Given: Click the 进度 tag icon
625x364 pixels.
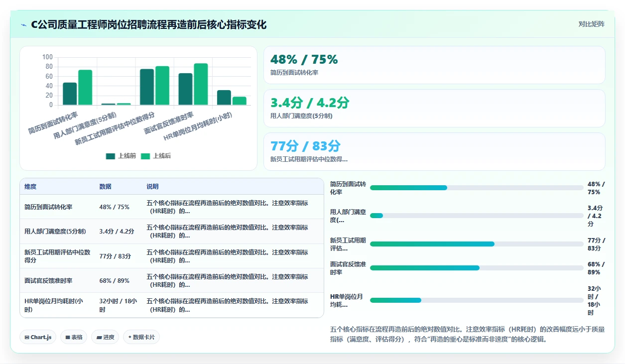Looking at the screenshot, I should coord(99,338).
